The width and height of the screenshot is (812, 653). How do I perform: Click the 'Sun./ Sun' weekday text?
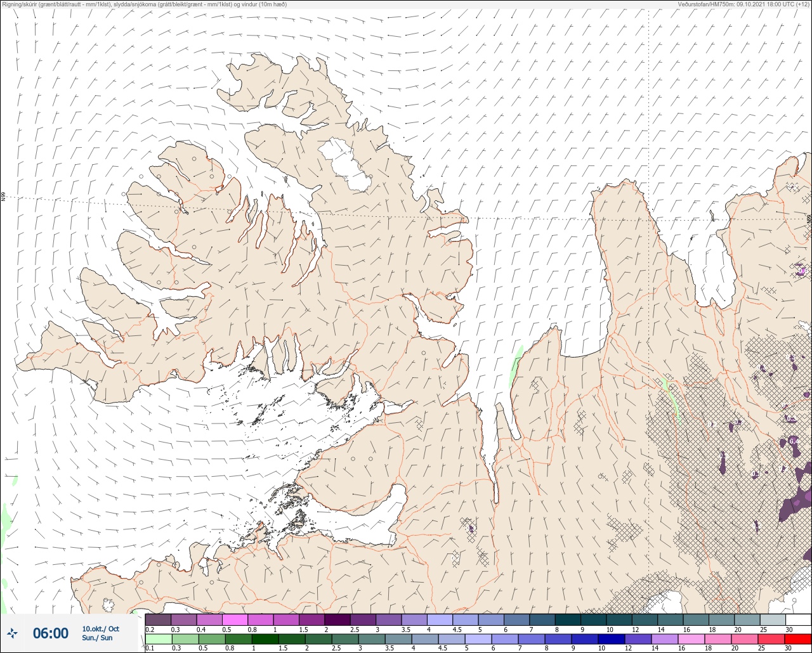(x=96, y=638)
